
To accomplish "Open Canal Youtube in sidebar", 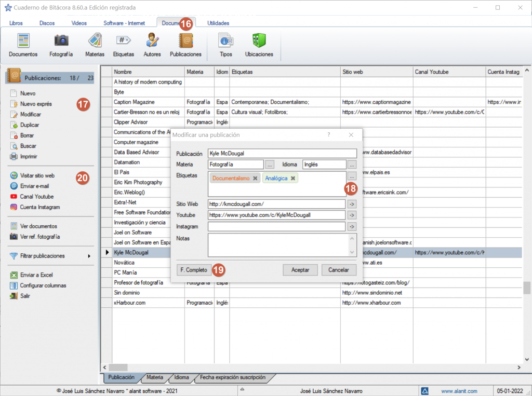I will 36,197.
